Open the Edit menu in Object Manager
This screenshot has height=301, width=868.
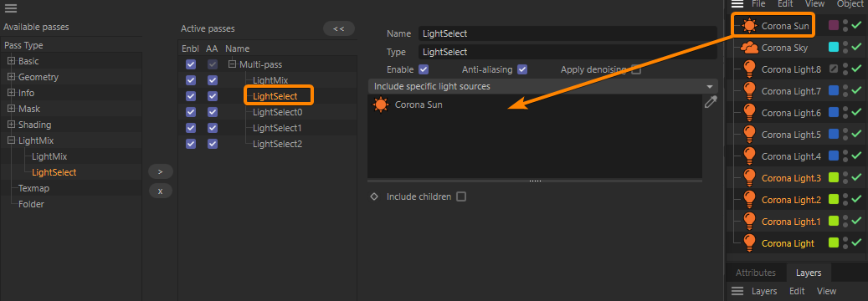[x=785, y=3]
